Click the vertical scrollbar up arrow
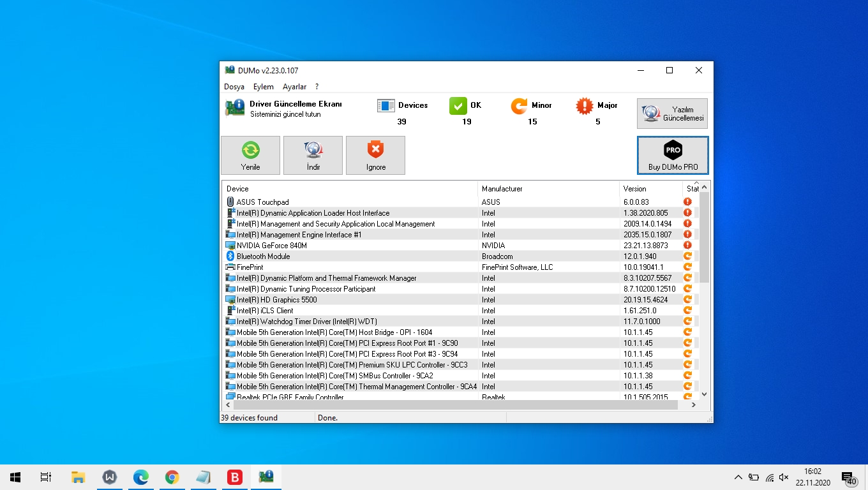The height and width of the screenshot is (490, 868). click(705, 188)
